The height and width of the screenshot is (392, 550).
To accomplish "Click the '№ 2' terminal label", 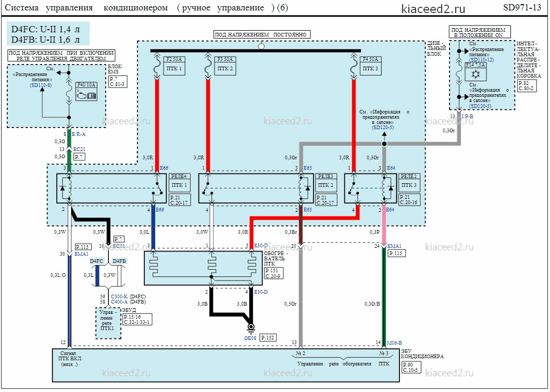I will coord(301,353).
